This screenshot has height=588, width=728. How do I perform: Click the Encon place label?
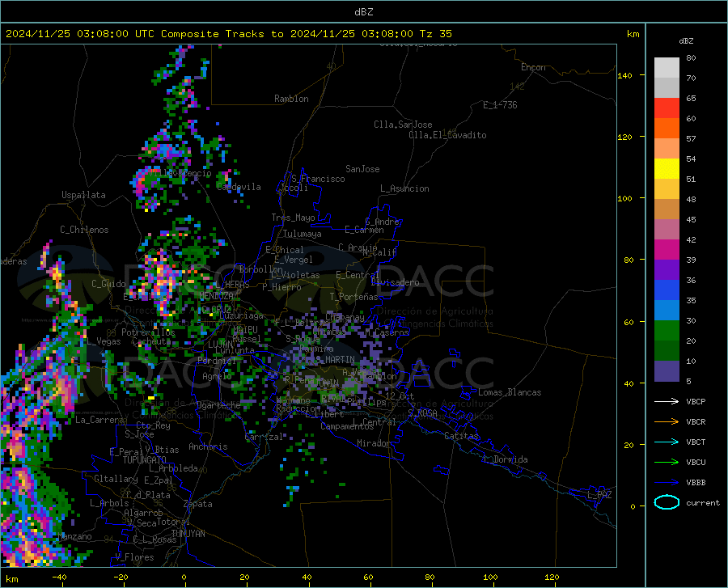(x=533, y=67)
